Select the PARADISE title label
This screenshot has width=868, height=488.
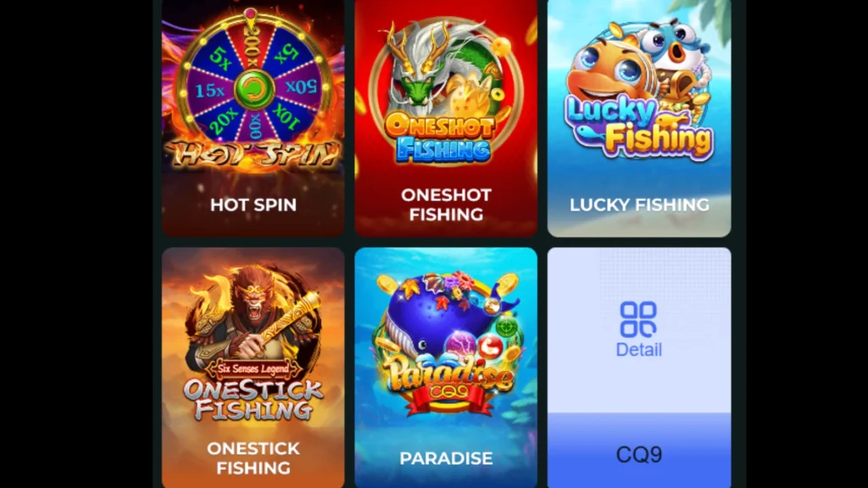point(446,458)
